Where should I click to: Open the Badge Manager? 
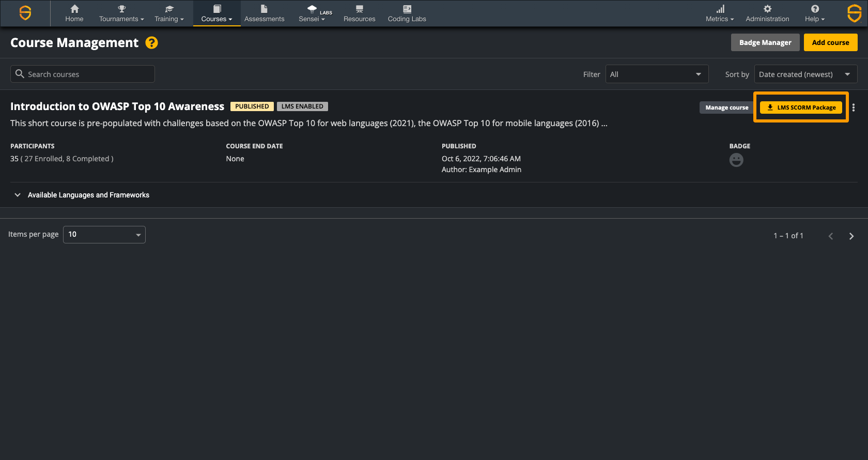tap(765, 42)
